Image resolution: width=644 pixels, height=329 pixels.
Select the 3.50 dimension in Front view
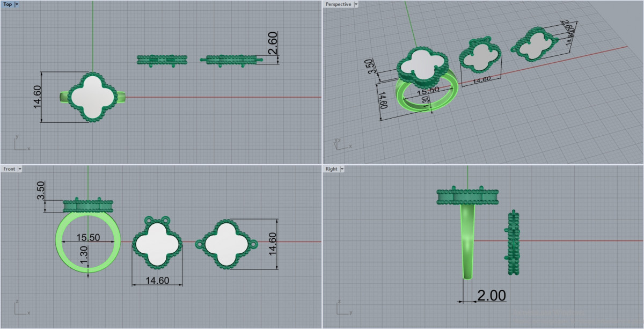pyautogui.click(x=42, y=191)
